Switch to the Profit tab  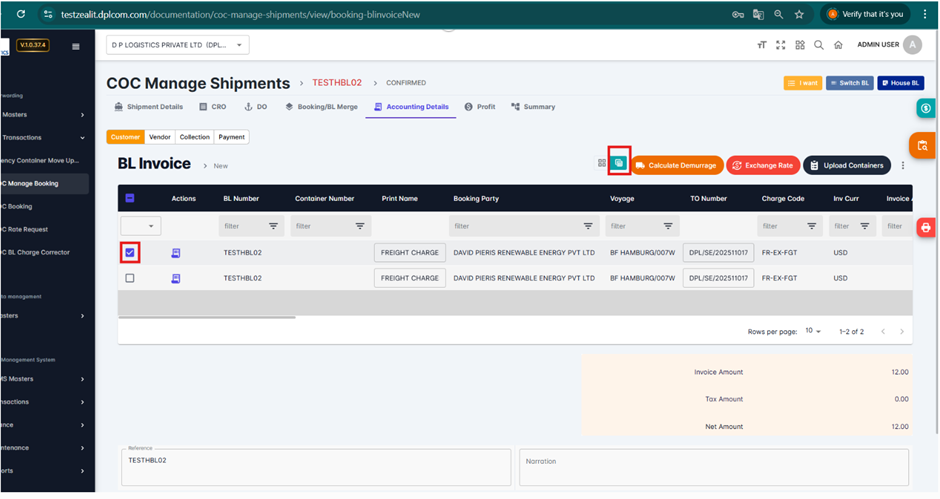[480, 107]
